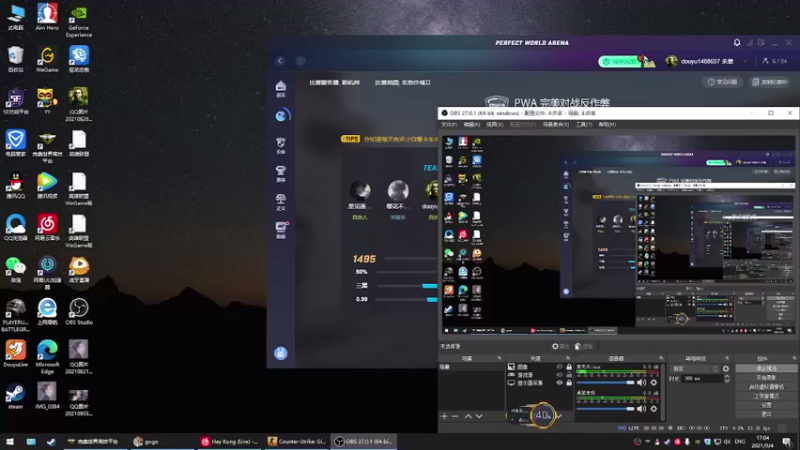This screenshot has width=800, height=450.
Task: Open the home icon in Arena sidebar
Action: [281, 88]
